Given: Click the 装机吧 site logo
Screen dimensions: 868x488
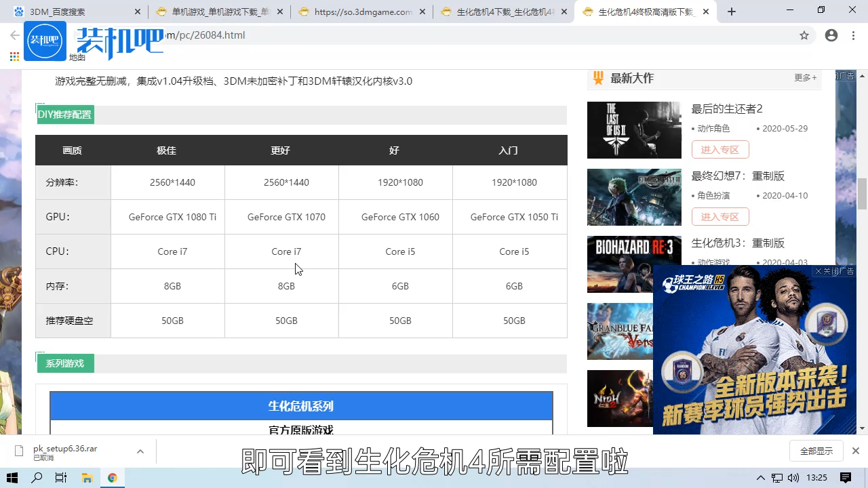Looking at the screenshot, I should pyautogui.click(x=45, y=41).
